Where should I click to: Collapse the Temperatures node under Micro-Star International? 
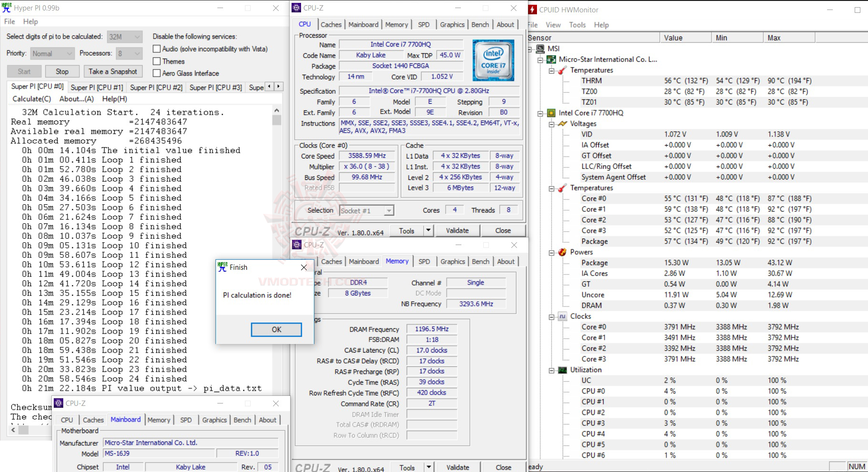551,70
